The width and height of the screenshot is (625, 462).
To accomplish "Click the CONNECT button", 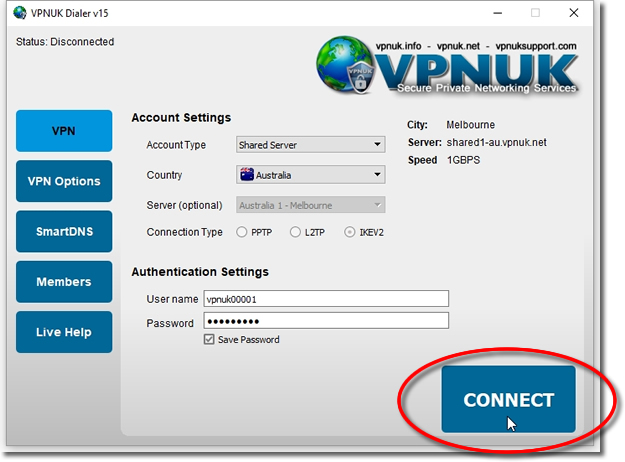I will [508, 399].
